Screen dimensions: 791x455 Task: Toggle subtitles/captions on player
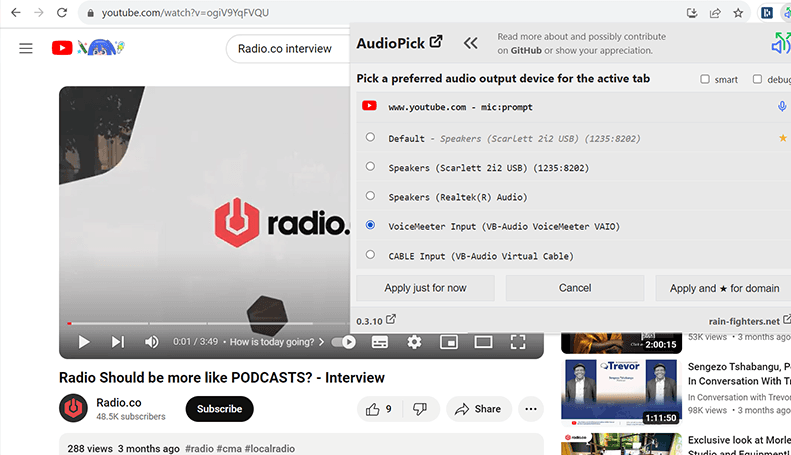pyautogui.click(x=380, y=342)
